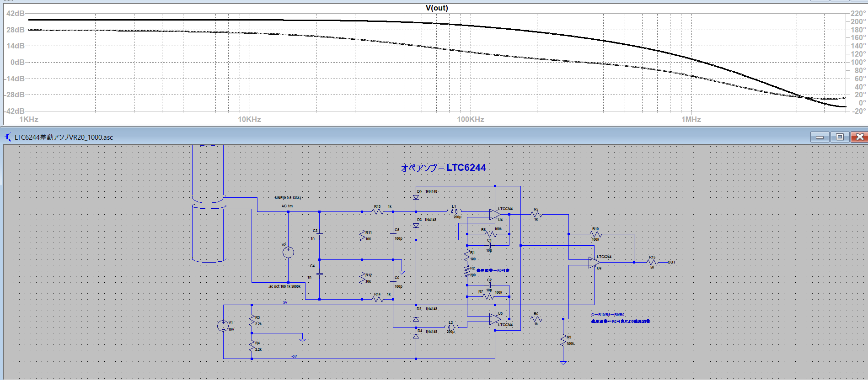
Task: Click the V1 10V supply source
Action: pyautogui.click(x=223, y=326)
